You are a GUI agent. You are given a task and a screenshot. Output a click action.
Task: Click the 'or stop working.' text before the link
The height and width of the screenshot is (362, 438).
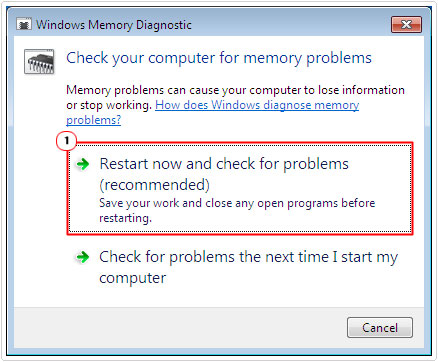coord(109,105)
